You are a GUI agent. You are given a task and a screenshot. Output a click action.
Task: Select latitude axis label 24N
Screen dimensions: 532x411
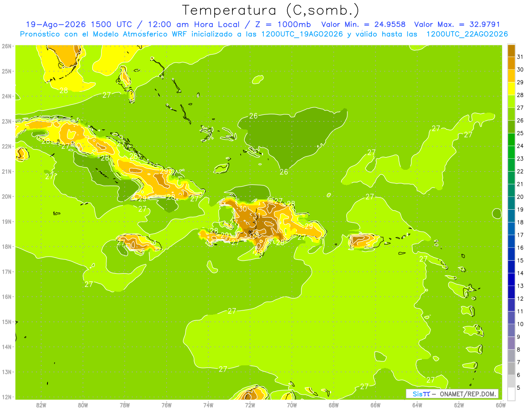(6, 96)
